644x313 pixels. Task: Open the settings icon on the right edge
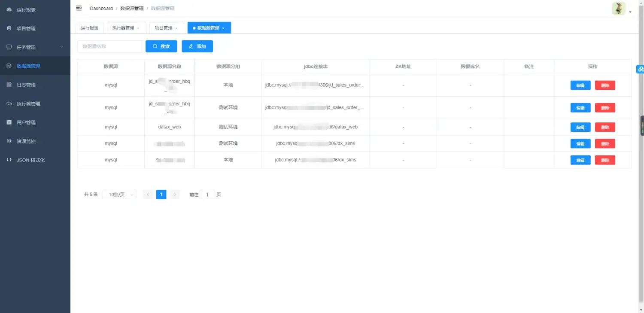pyautogui.click(x=640, y=69)
